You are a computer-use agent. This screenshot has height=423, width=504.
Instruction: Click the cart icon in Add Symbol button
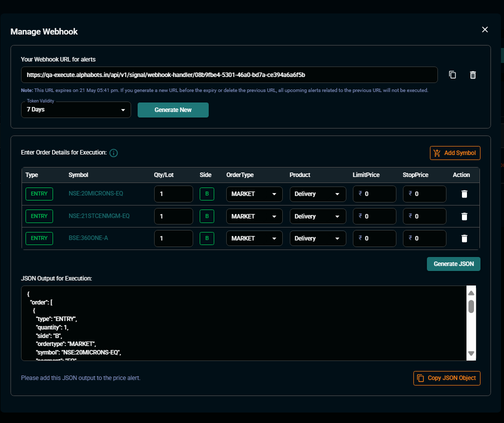pos(437,152)
